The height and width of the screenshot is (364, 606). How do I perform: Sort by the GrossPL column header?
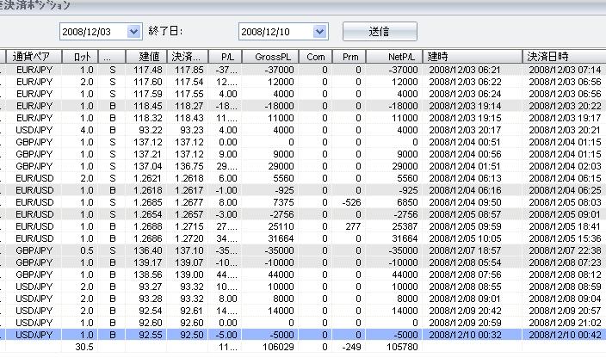coord(270,57)
